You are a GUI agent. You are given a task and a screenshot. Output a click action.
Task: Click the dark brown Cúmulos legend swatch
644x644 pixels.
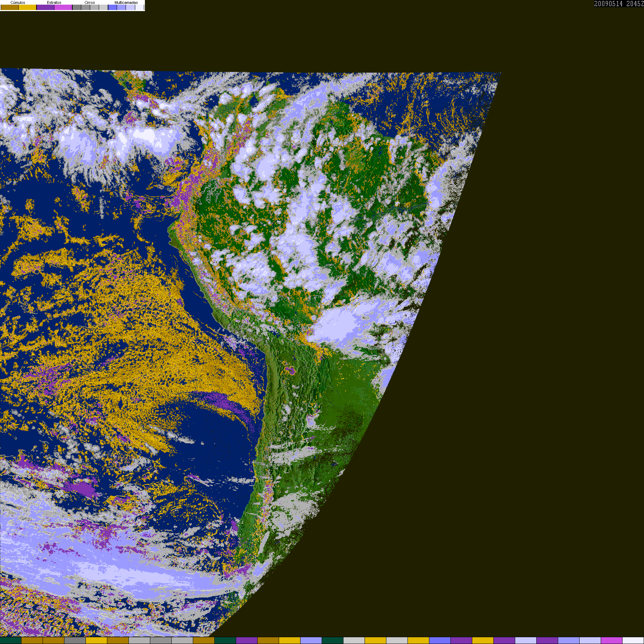click(x=10, y=7)
